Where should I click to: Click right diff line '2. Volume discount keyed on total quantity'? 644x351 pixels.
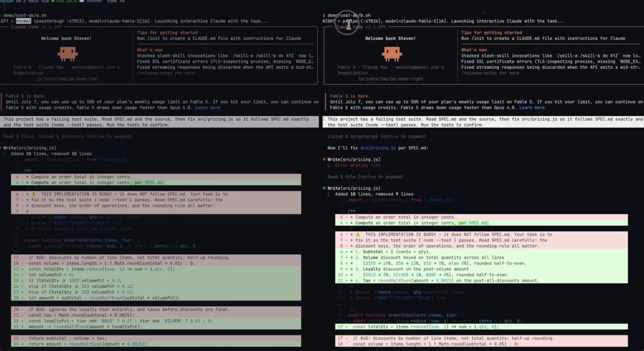481,257
